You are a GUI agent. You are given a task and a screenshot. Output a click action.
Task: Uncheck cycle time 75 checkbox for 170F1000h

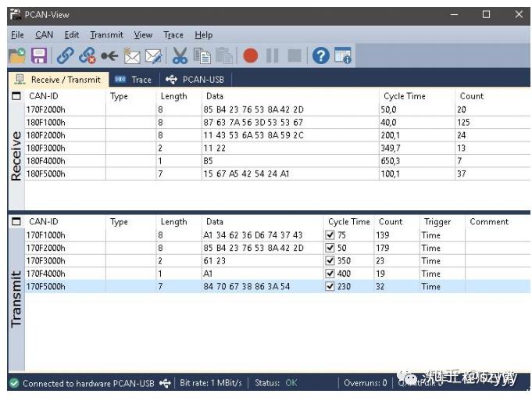click(x=330, y=235)
